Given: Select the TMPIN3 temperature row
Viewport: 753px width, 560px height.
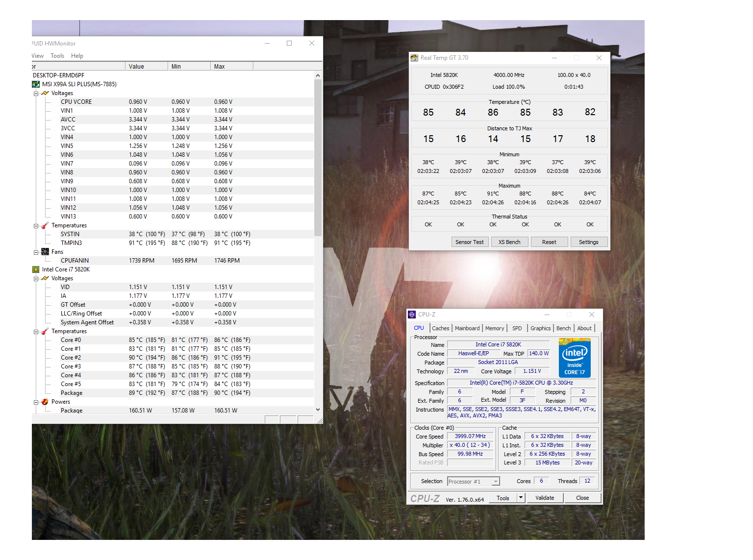Looking at the screenshot, I should pos(173,243).
